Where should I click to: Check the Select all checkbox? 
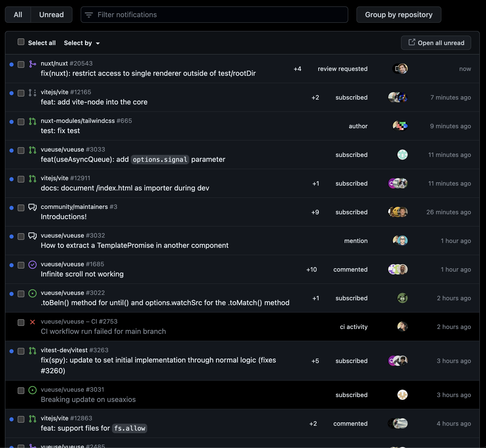[21, 42]
